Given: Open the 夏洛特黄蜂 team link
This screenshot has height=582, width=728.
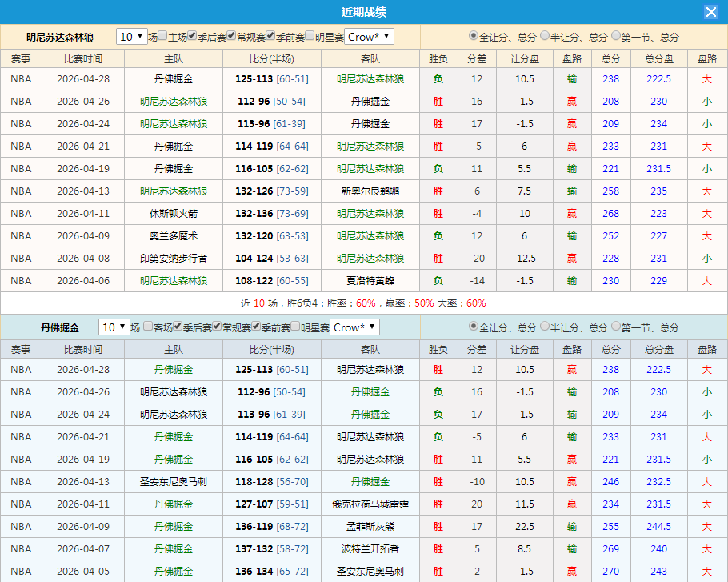Looking at the screenshot, I should pos(371,280).
